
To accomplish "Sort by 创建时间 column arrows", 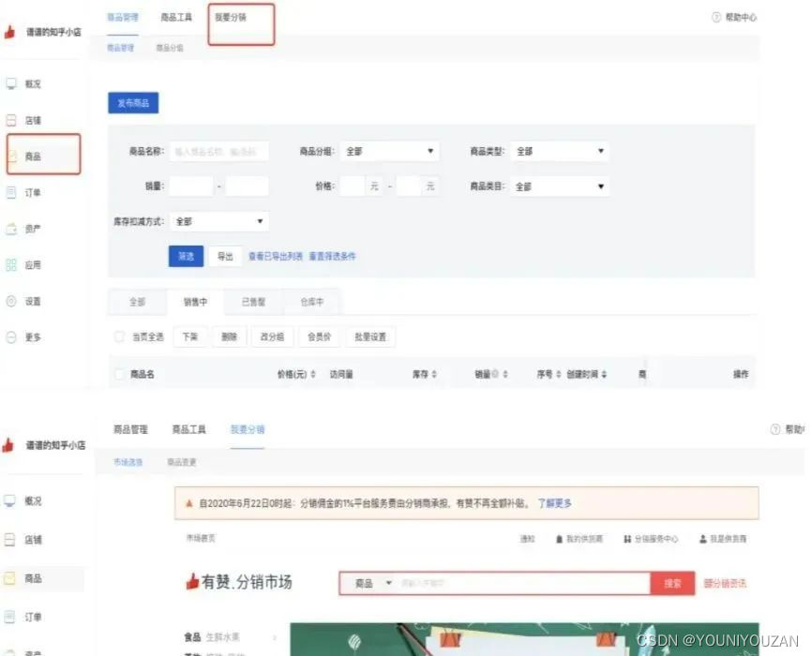I will [x=604, y=374].
